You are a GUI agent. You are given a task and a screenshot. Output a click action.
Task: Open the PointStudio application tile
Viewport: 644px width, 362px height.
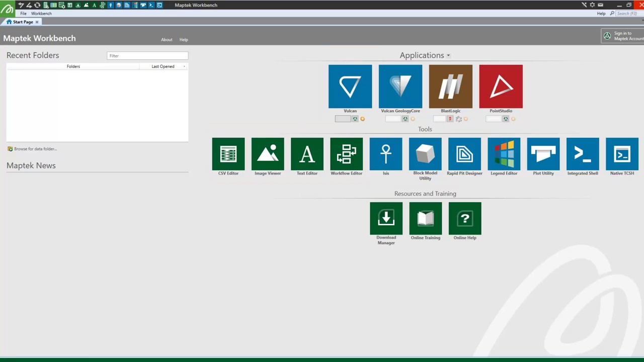coord(501,86)
